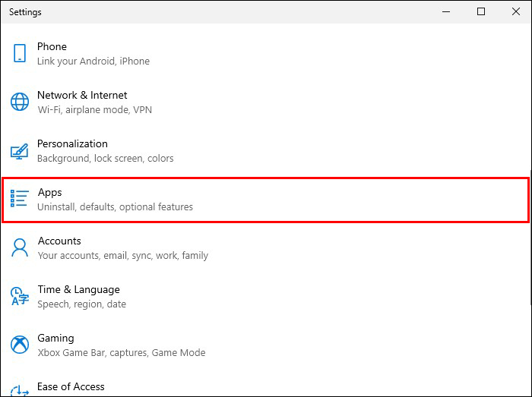Open Ease of Access label
The height and width of the screenshot is (397, 532).
click(71, 387)
